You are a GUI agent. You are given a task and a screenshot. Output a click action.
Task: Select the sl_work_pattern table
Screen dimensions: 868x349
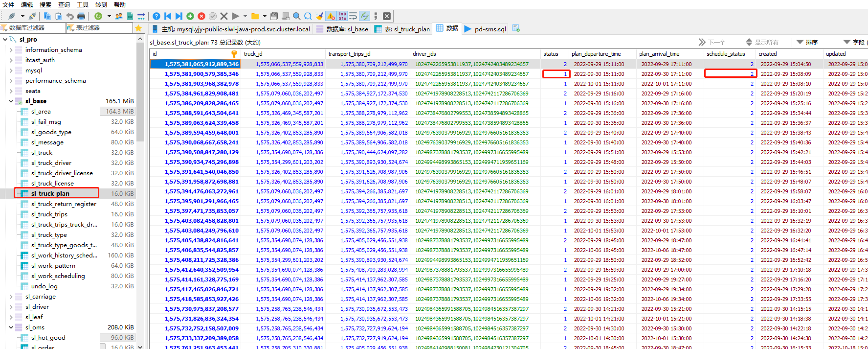tap(53, 266)
